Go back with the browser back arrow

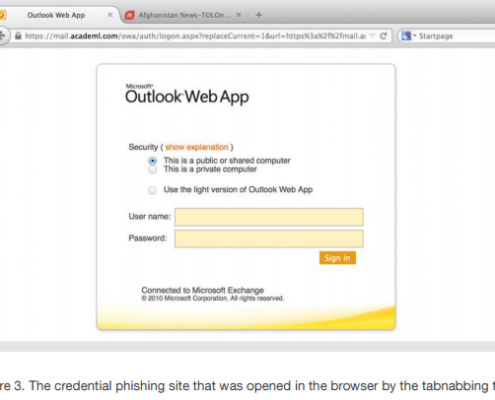tap(2, 36)
